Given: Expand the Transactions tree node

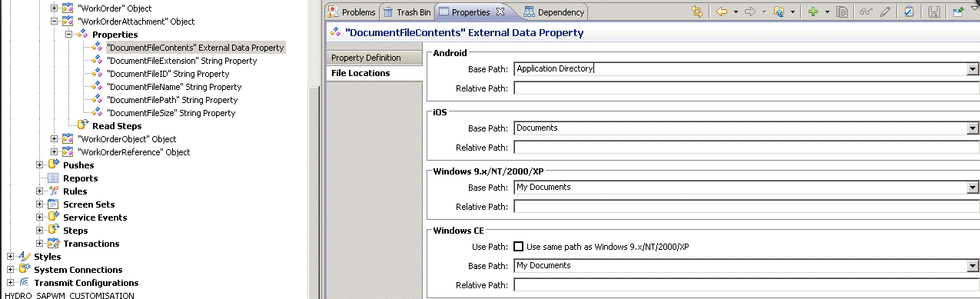Looking at the screenshot, I should [40, 244].
